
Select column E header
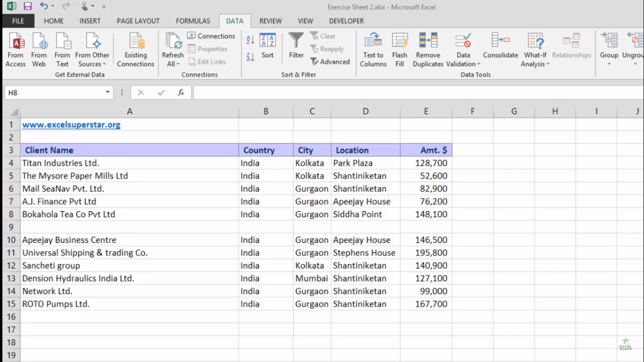point(426,112)
